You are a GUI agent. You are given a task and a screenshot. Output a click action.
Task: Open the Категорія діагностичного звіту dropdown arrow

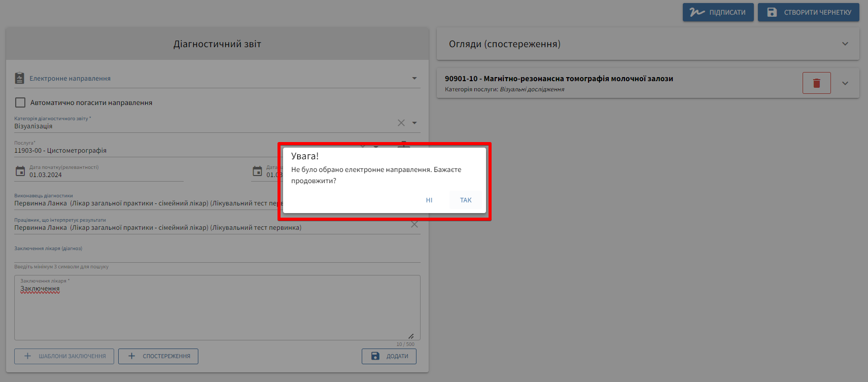click(414, 123)
